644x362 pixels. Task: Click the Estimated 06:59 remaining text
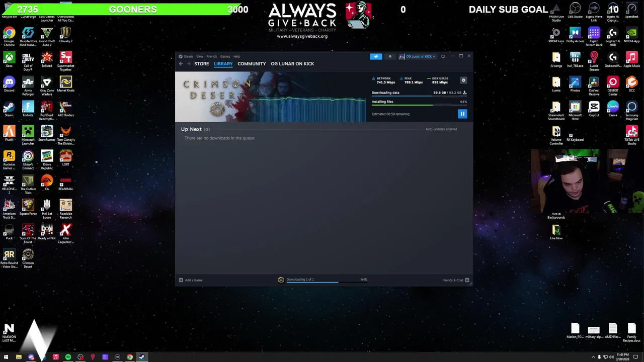point(390,114)
